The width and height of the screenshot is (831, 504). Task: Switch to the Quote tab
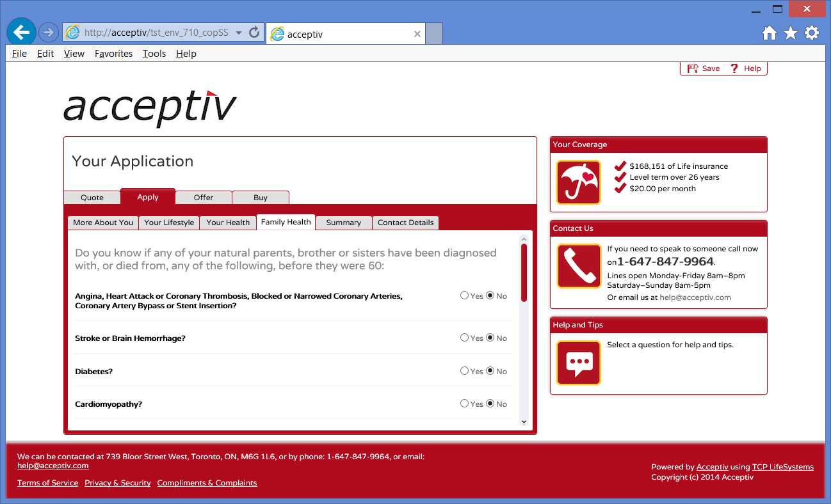pos(92,198)
